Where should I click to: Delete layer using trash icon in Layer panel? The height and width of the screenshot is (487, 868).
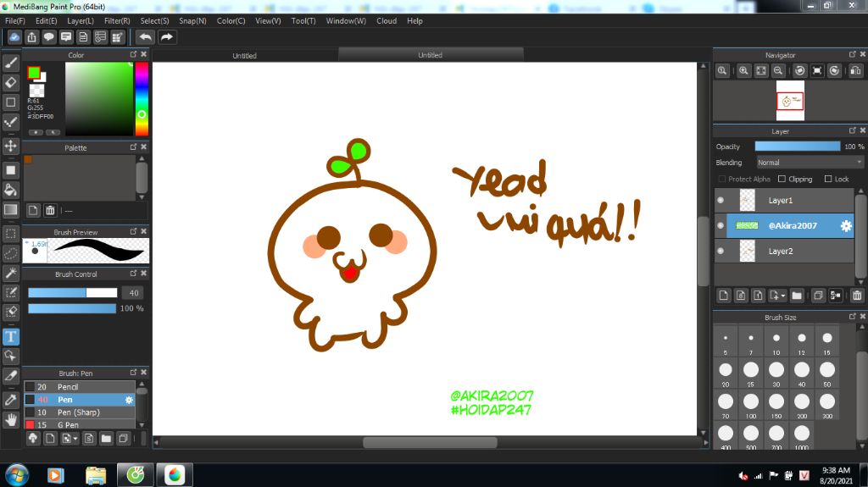[857, 296]
